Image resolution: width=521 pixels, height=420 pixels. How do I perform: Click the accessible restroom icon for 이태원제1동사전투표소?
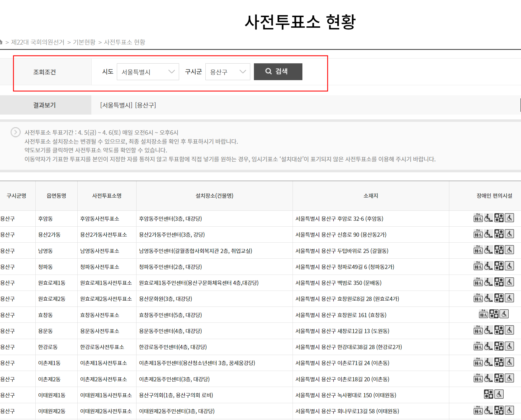[x=500, y=395]
